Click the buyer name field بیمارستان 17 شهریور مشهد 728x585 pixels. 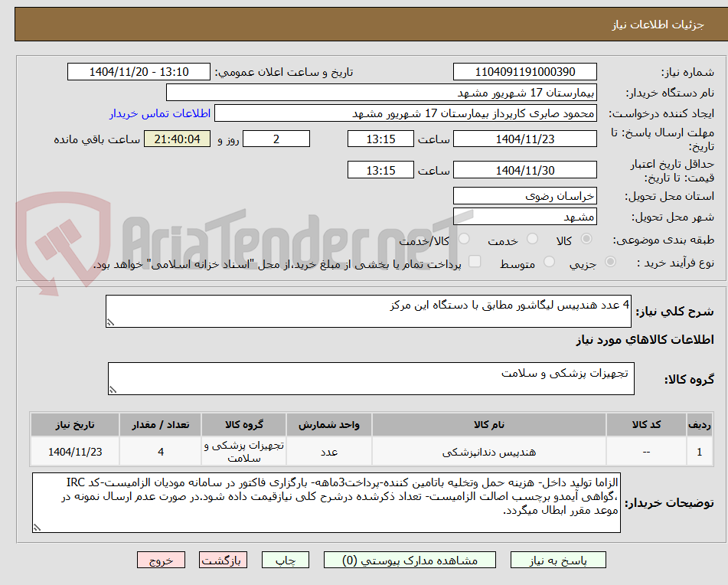[x=381, y=93]
